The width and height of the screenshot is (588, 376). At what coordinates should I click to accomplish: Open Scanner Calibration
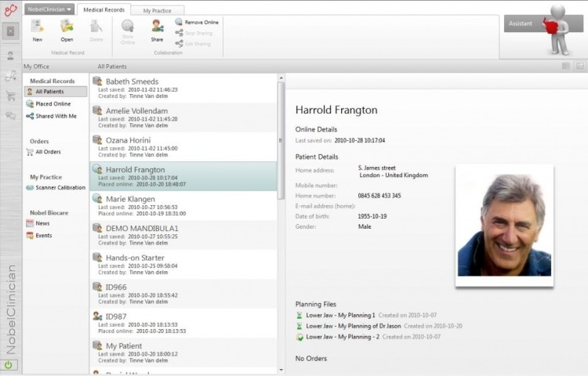pyautogui.click(x=56, y=187)
